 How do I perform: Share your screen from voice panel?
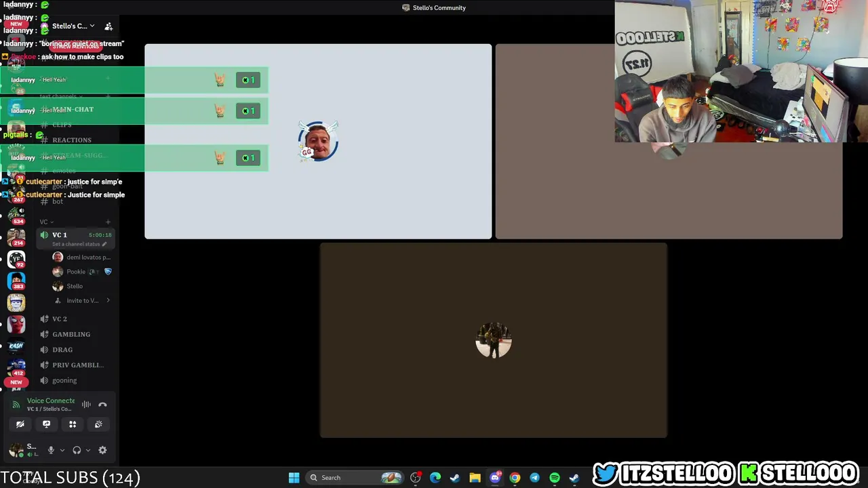click(46, 424)
